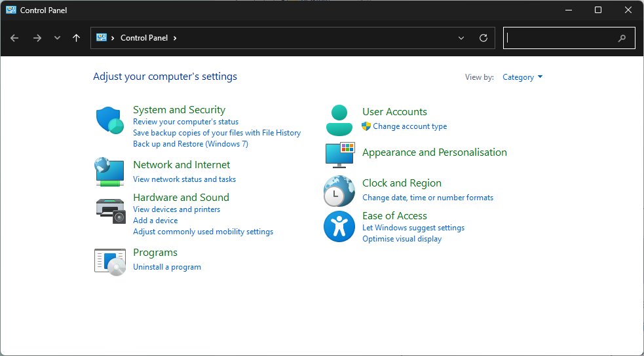Open the User Accounts person icon

click(x=339, y=120)
